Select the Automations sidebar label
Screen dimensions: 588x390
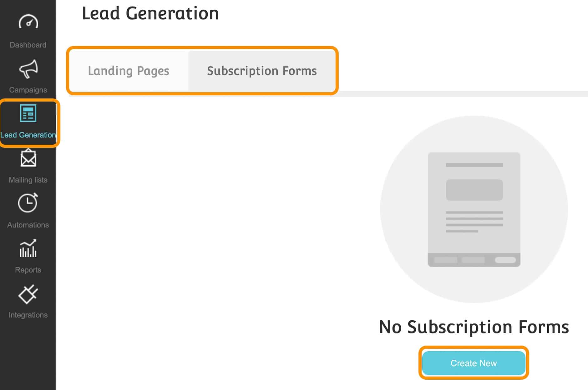[x=28, y=225]
